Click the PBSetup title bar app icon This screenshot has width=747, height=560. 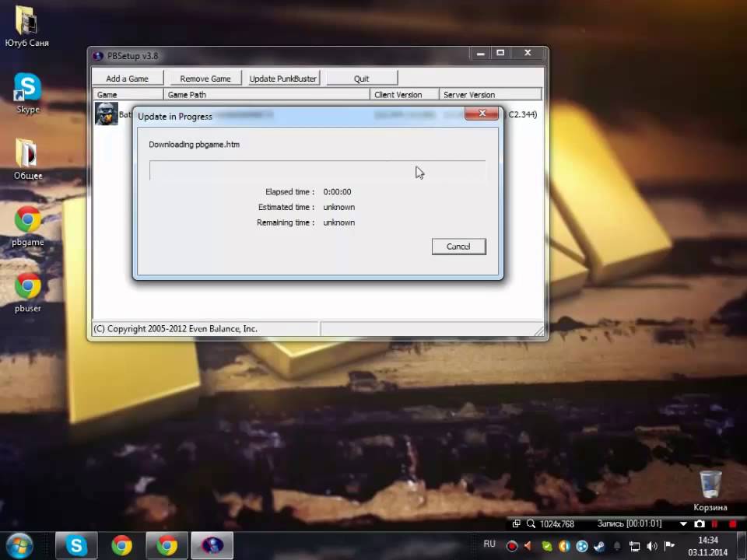pyautogui.click(x=98, y=56)
